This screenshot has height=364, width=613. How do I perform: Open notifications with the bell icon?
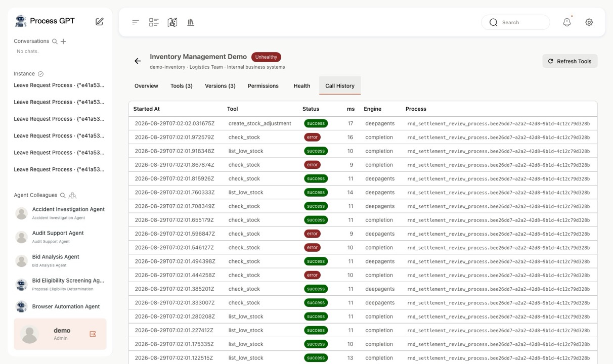point(567,22)
